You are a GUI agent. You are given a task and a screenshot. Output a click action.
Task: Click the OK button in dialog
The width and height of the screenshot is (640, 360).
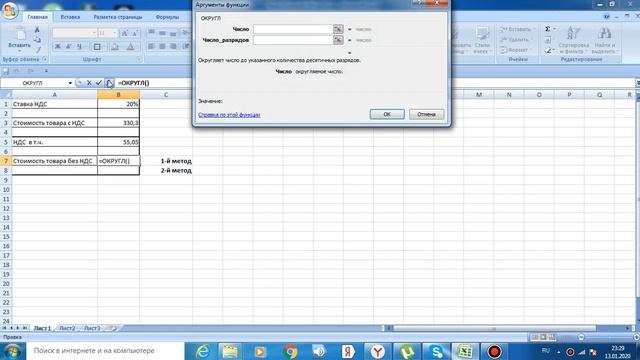[387, 114]
